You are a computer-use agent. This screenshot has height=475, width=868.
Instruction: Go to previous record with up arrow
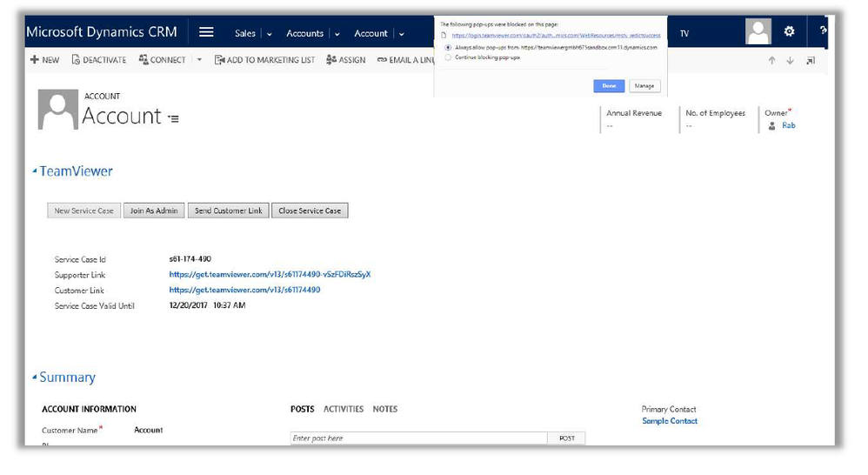click(x=771, y=60)
